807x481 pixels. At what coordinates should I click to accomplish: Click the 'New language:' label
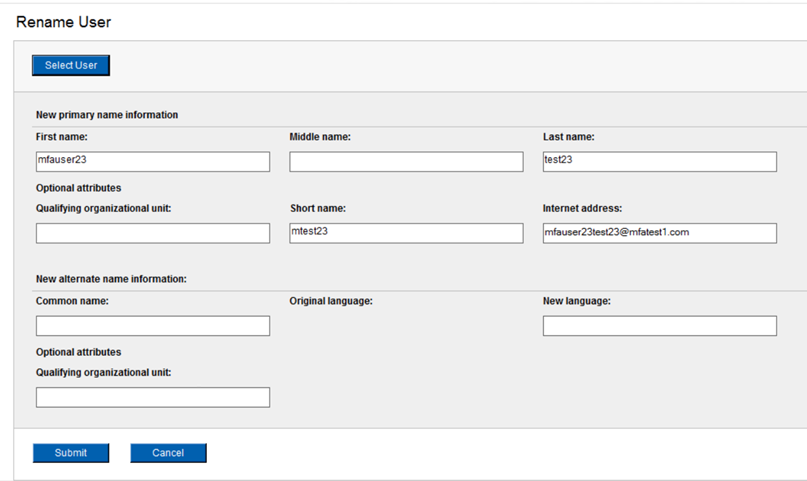(577, 301)
